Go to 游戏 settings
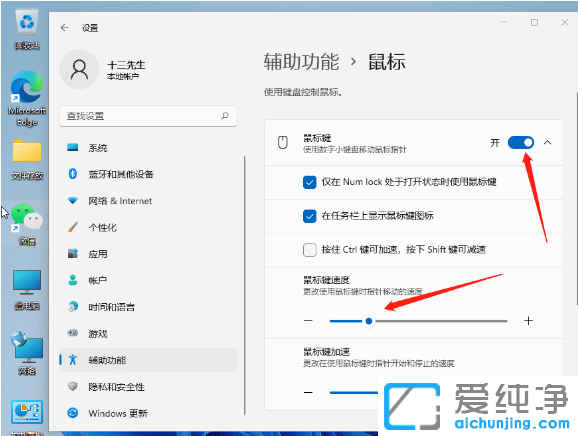Image resolution: width=578 pixels, height=436 pixels. coord(148,334)
